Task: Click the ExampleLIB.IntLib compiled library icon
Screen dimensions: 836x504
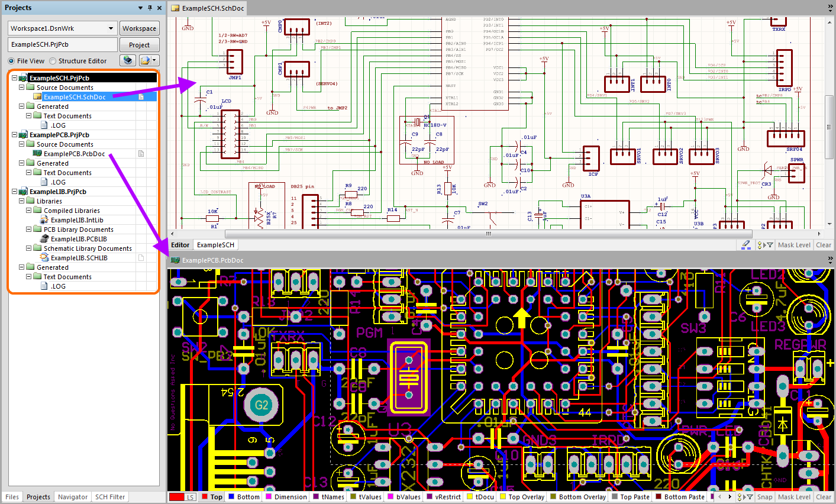Action: tap(43, 219)
